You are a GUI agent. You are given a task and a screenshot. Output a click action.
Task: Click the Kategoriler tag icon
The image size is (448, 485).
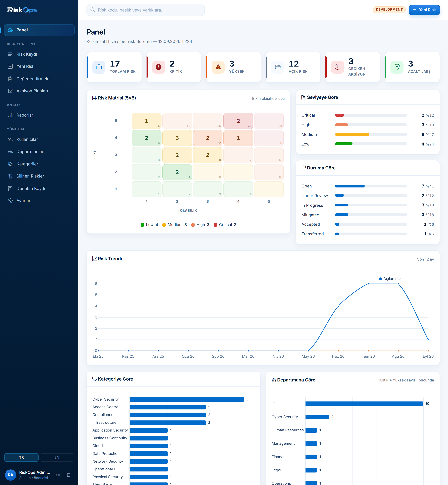[x=10, y=164]
